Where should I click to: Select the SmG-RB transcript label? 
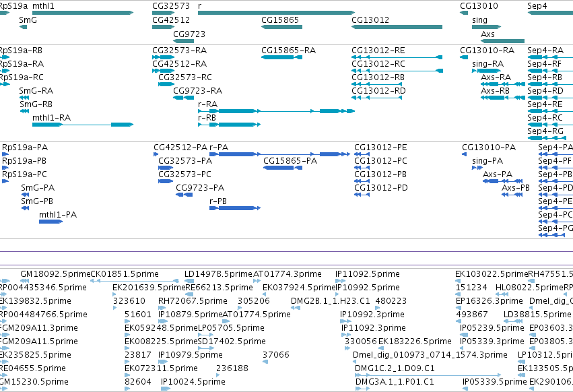[x=36, y=104]
